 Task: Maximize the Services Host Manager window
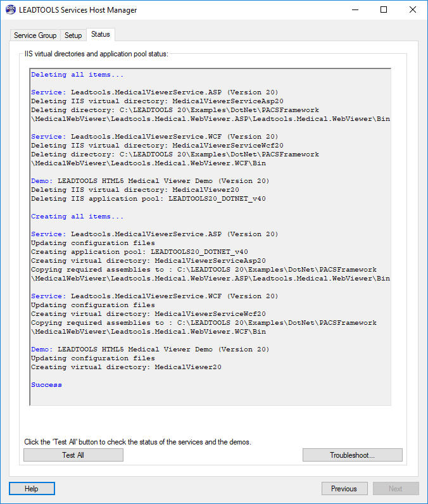pyautogui.click(x=384, y=9)
